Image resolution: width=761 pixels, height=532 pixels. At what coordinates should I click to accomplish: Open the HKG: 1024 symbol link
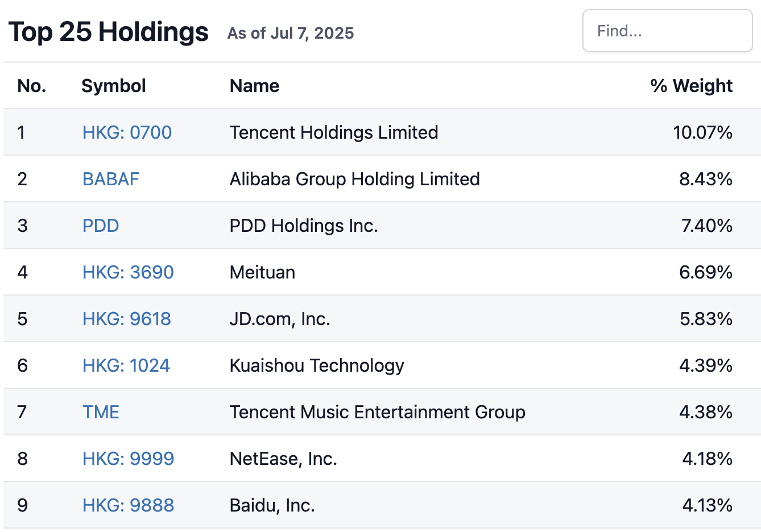(126, 365)
